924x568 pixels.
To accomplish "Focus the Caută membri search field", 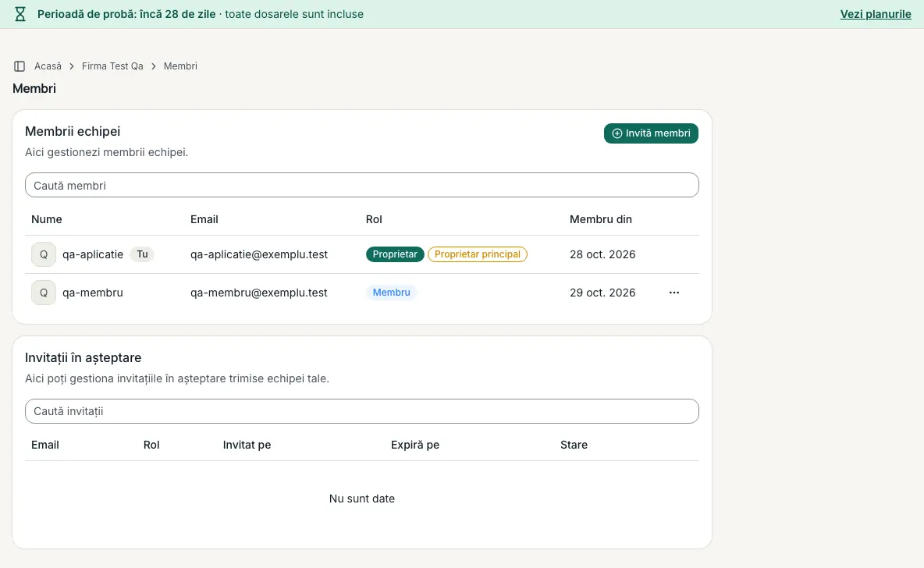I will (362, 185).
